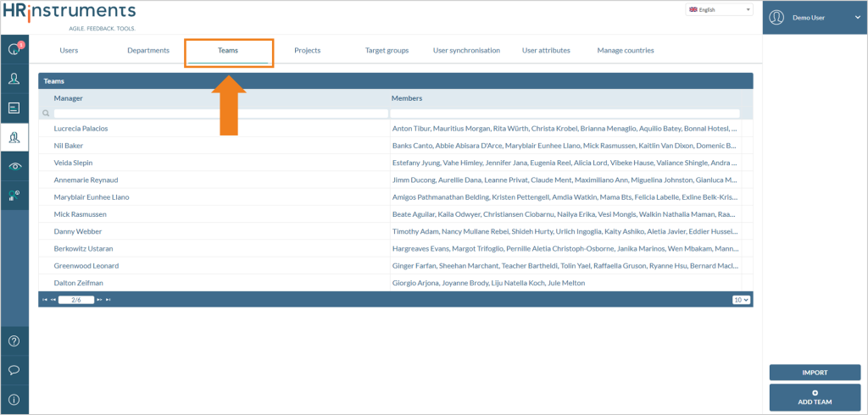Open the dashboard icon with notification badge
868x415 pixels.
pyautogui.click(x=14, y=49)
